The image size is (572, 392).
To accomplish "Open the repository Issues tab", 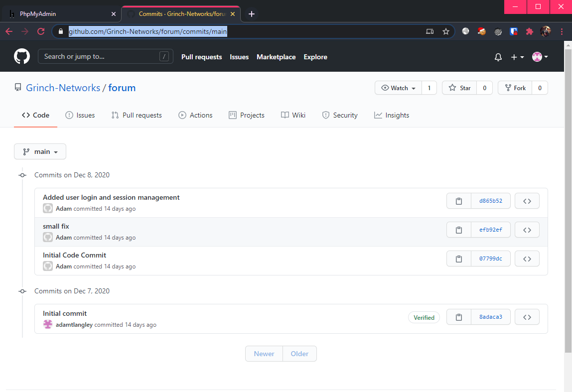I will tap(80, 115).
